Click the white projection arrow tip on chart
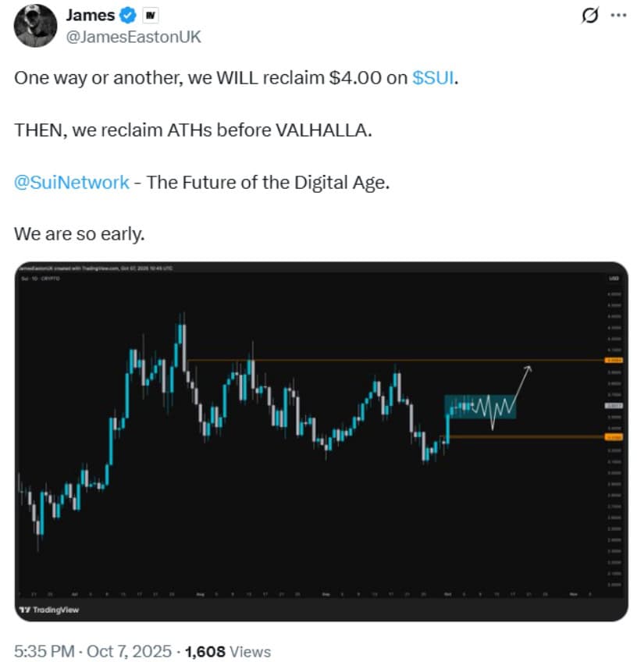The image size is (644, 662). click(531, 367)
